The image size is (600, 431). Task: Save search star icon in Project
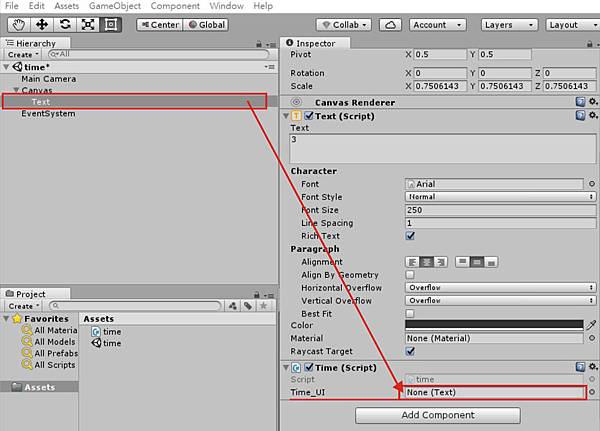(263, 306)
